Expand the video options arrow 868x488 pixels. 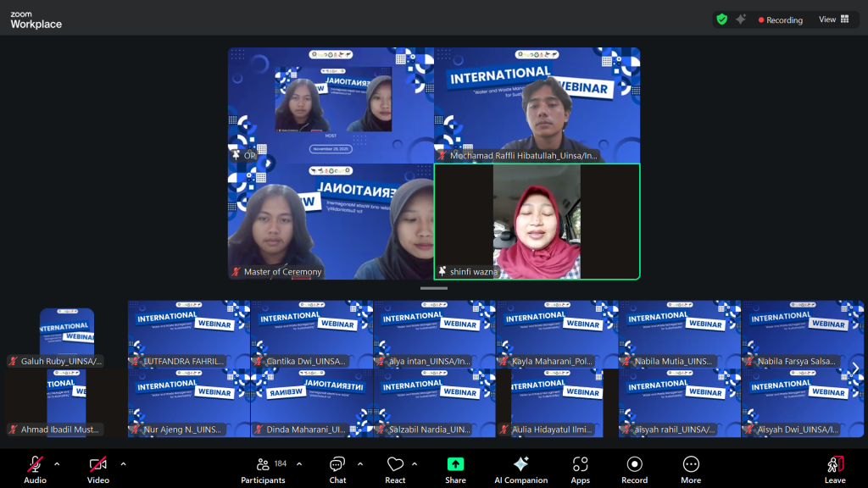coord(123,463)
